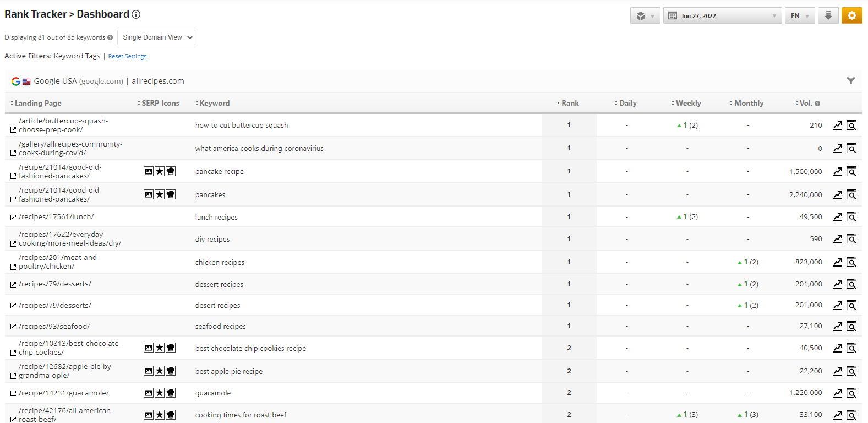Click help icon next to displayed keywords count
Screen dimensions: 868x423
[x=110, y=38]
